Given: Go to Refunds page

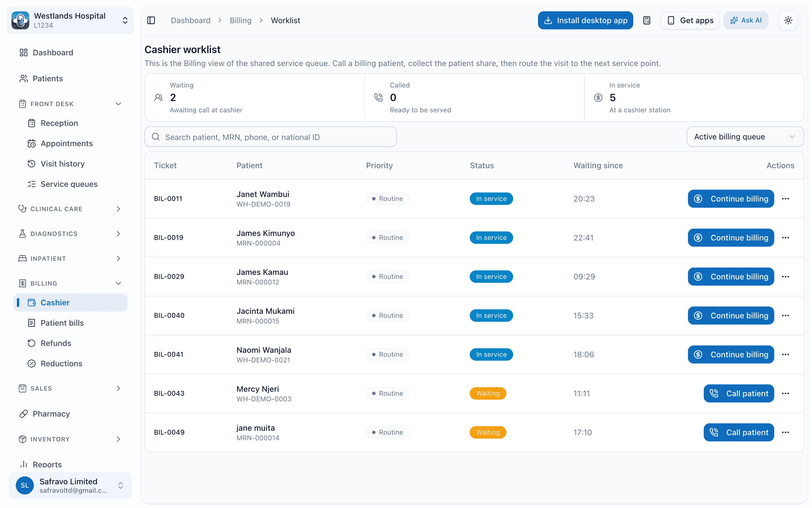Looking at the screenshot, I should tap(70, 343).
